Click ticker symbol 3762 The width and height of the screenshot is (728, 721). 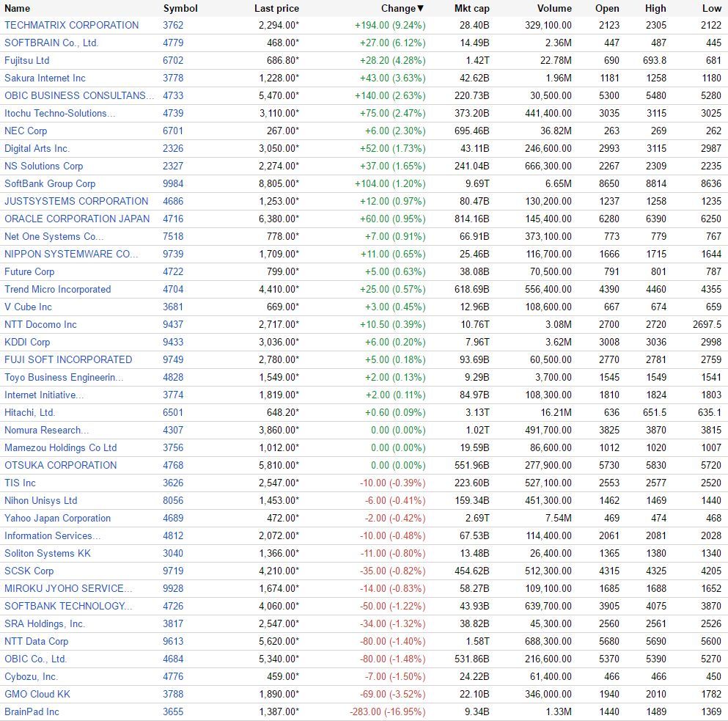(173, 25)
